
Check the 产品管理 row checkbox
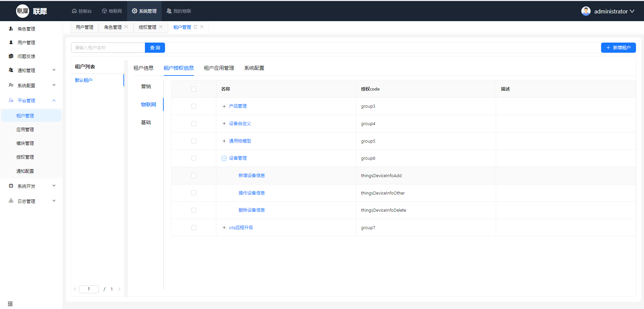[194, 106]
